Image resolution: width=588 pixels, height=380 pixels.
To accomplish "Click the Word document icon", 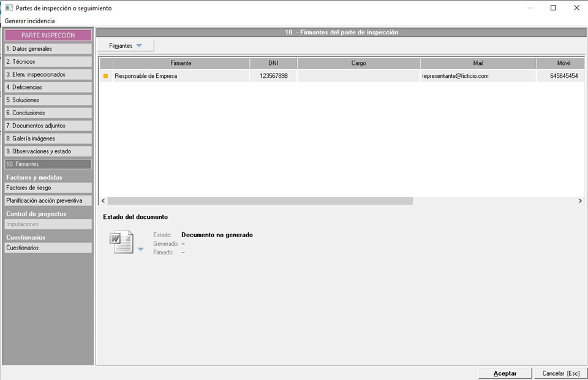I will click(x=121, y=242).
